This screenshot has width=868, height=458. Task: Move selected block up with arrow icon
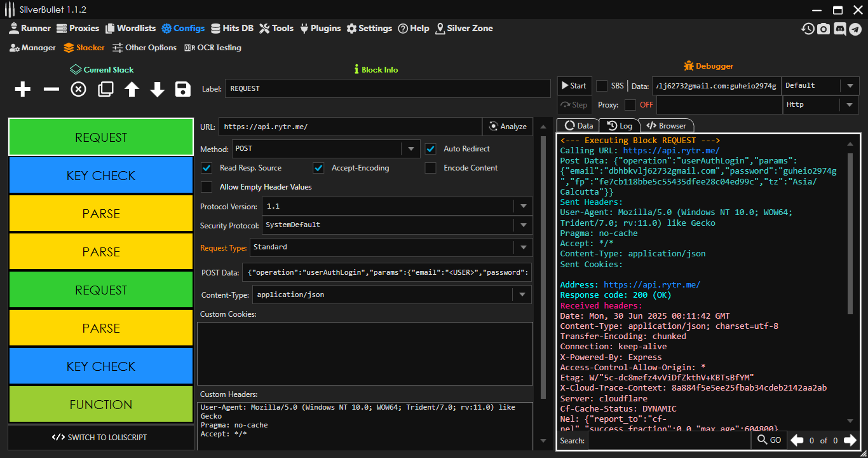point(132,90)
